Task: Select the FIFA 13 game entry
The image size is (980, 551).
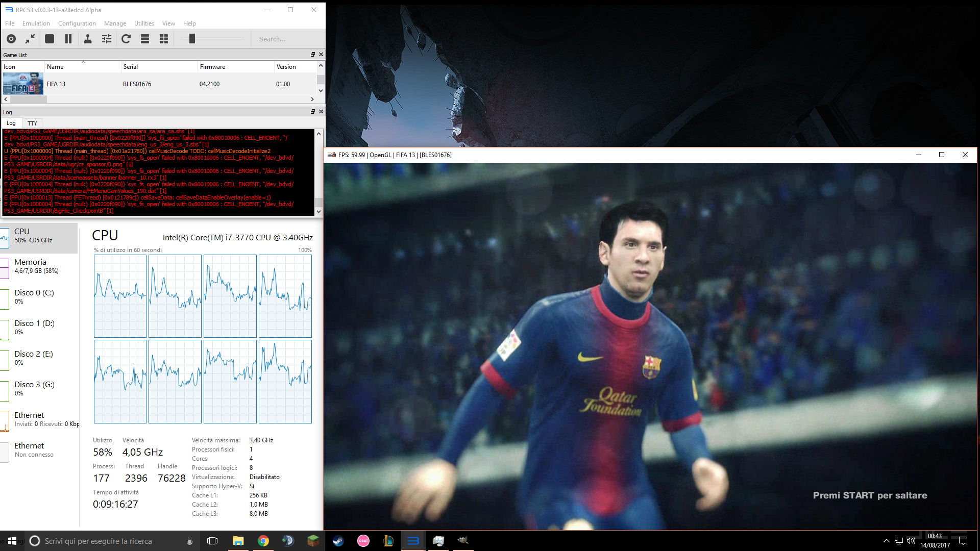Action: tap(56, 84)
